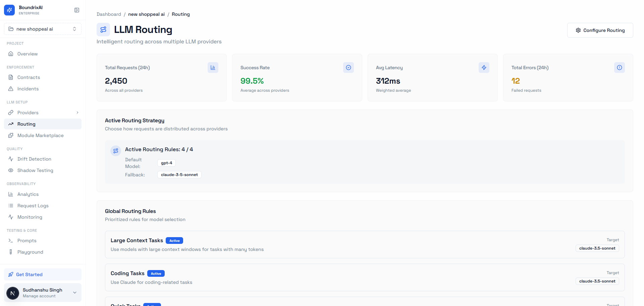
Task: Toggle the Active badge on Large Context Tasks rule
Action: 174,241
